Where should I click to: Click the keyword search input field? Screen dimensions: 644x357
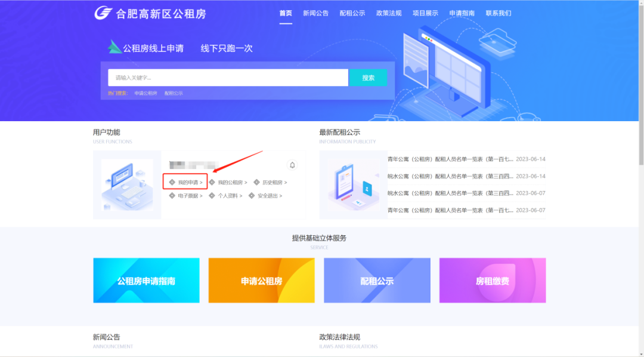(x=228, y=78)
